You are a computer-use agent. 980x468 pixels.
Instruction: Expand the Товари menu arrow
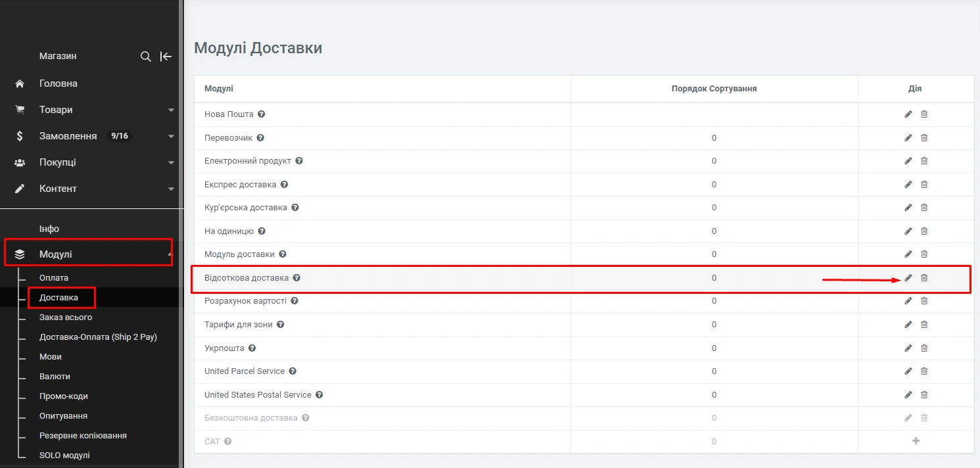tap(171, 110)
